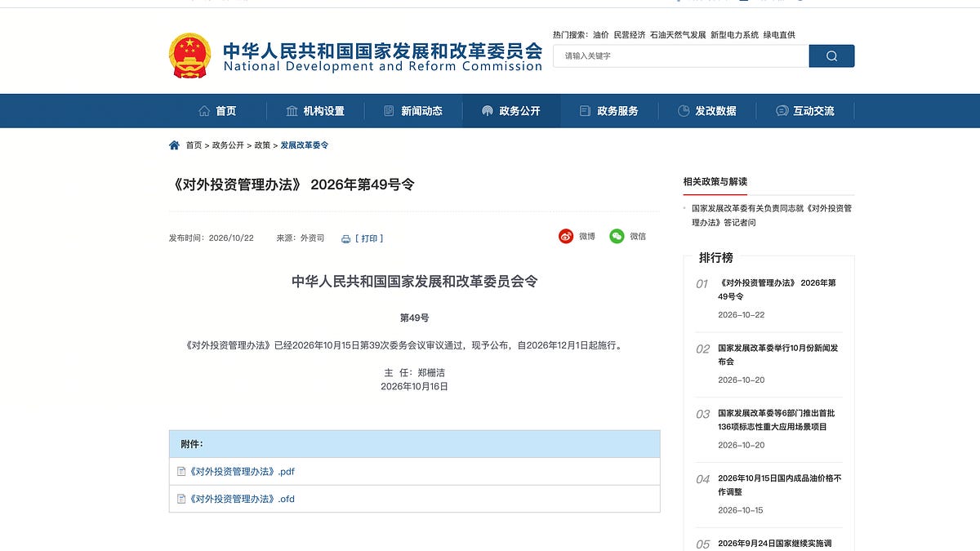Click the 排行榜 heading
980x551 pixels.
coord(715,257)
